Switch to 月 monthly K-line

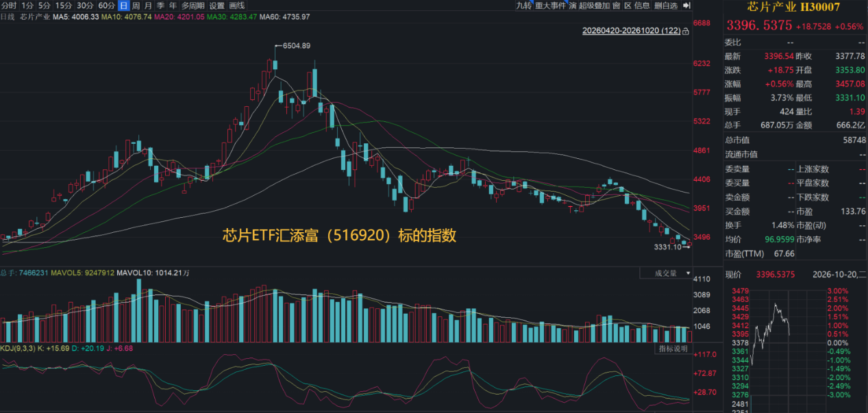[x=148, y=5]
